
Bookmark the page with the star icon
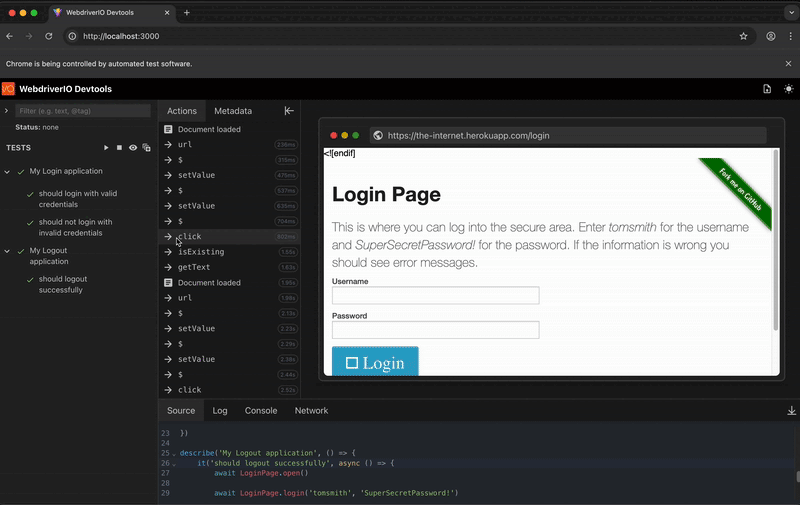[743, 36]
